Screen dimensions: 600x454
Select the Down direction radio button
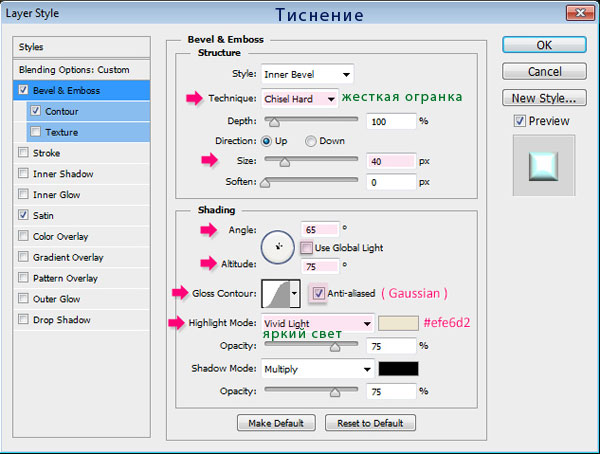(311, 141)
